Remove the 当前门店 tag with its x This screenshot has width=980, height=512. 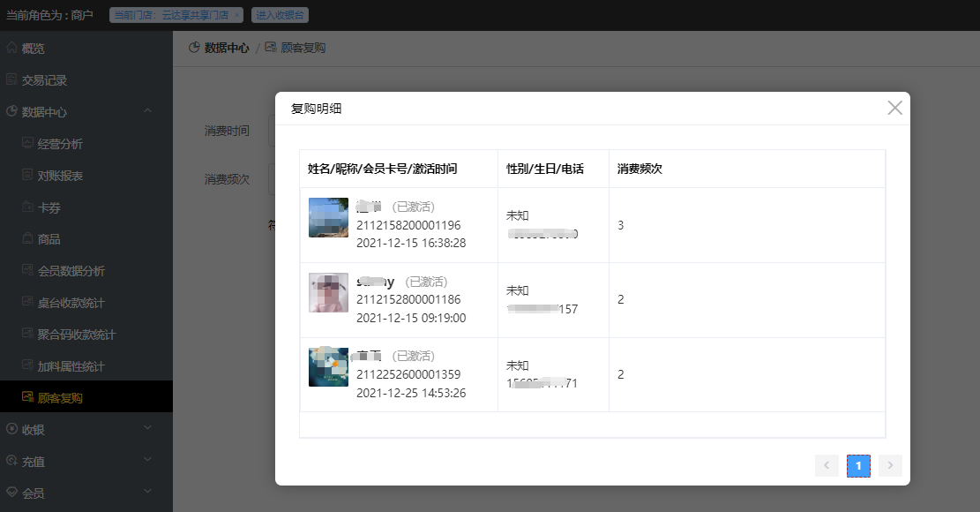click(237, 15)
